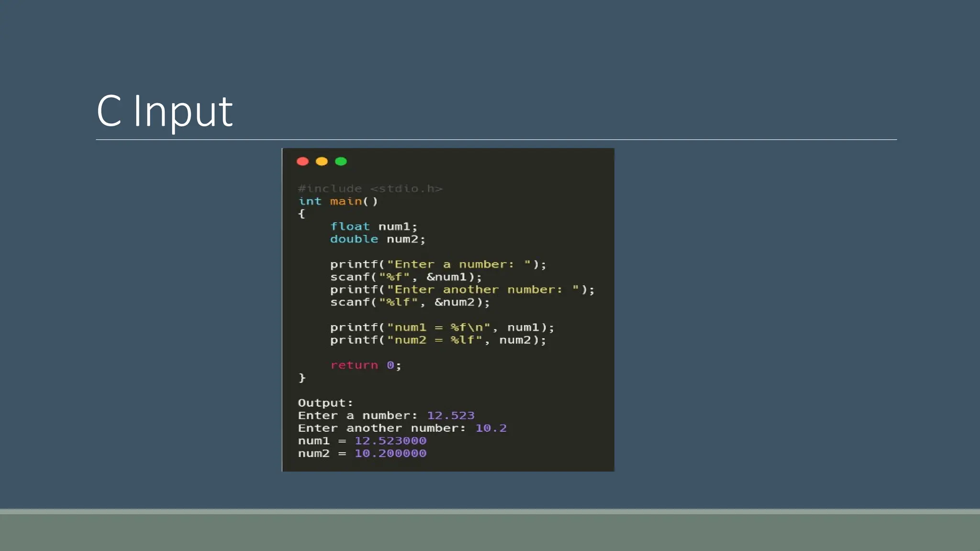Click the scanf("%f", &num1) line
Viewport: 980px width, 551px height.
click(x=406, y=276)
